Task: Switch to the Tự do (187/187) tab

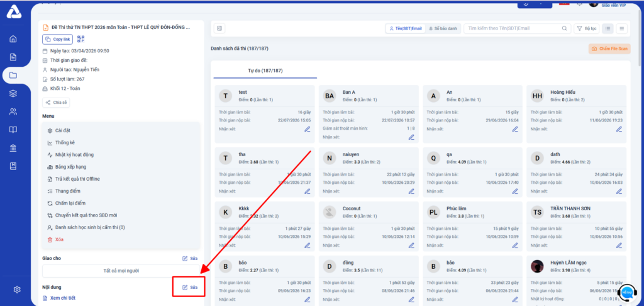Action: [x=265, y=71]
